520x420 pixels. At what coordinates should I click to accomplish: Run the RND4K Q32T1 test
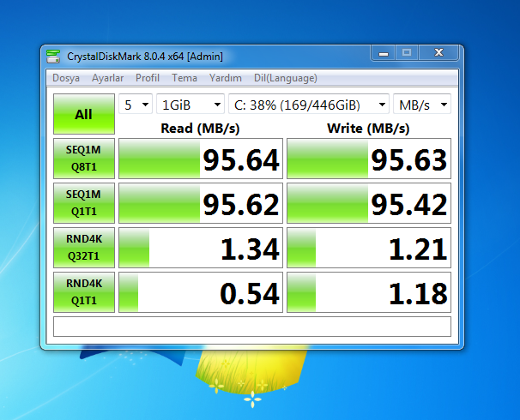(84, 248)
